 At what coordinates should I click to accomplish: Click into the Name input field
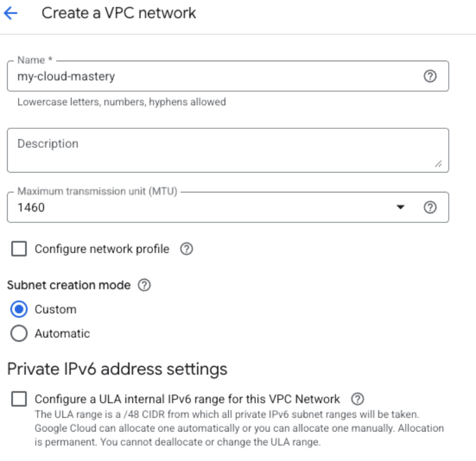tap(173, 76)
